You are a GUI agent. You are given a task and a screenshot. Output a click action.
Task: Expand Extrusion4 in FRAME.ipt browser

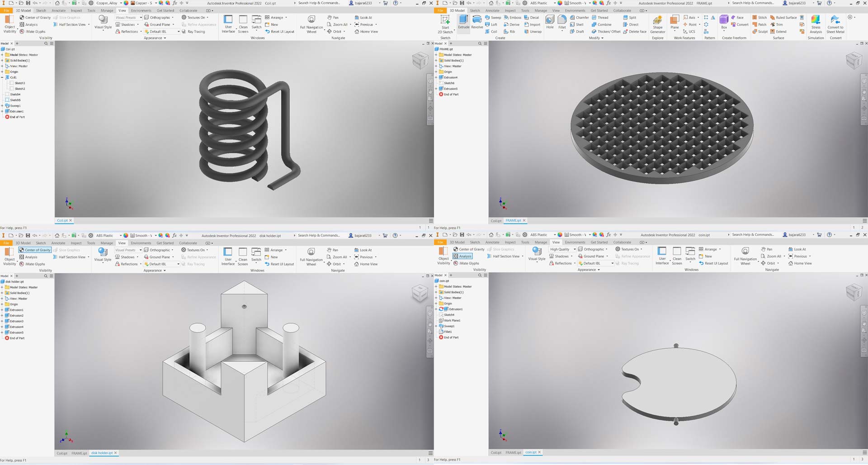(x=436, y=77)
